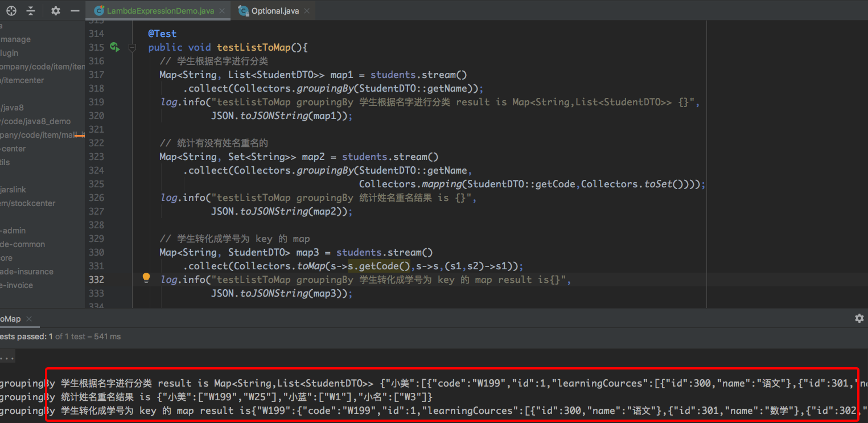Open project panel settings gear
Image resolution: width=868 pixels, height=423 pixels.
55,11
